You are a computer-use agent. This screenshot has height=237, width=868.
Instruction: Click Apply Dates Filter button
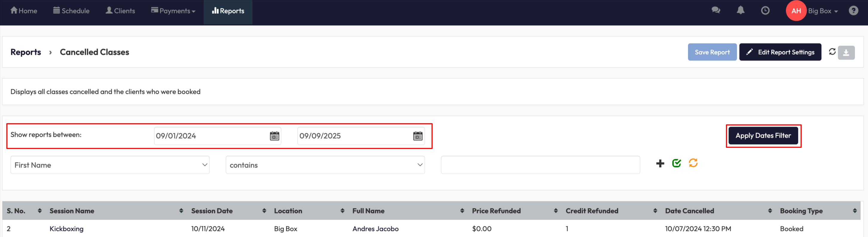[763, 136]
